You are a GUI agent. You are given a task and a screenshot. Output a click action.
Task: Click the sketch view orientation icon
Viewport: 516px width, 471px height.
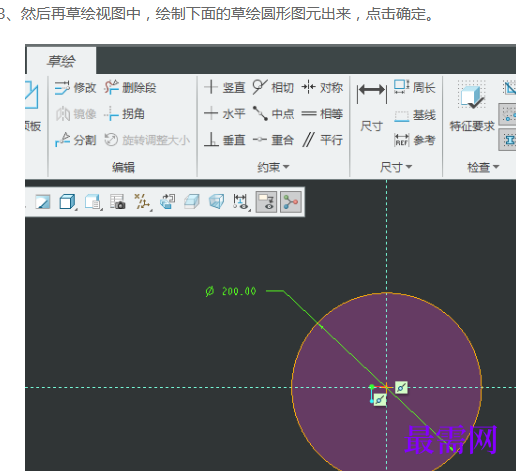167,202
